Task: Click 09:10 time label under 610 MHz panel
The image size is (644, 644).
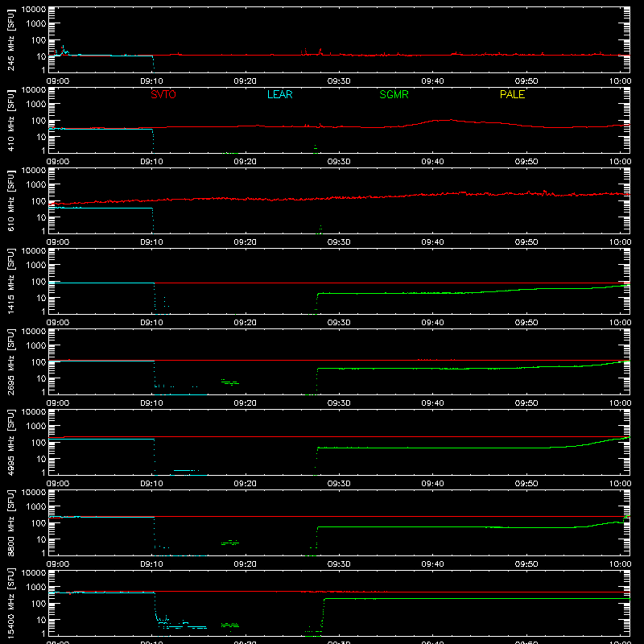Action: [151, 242]
